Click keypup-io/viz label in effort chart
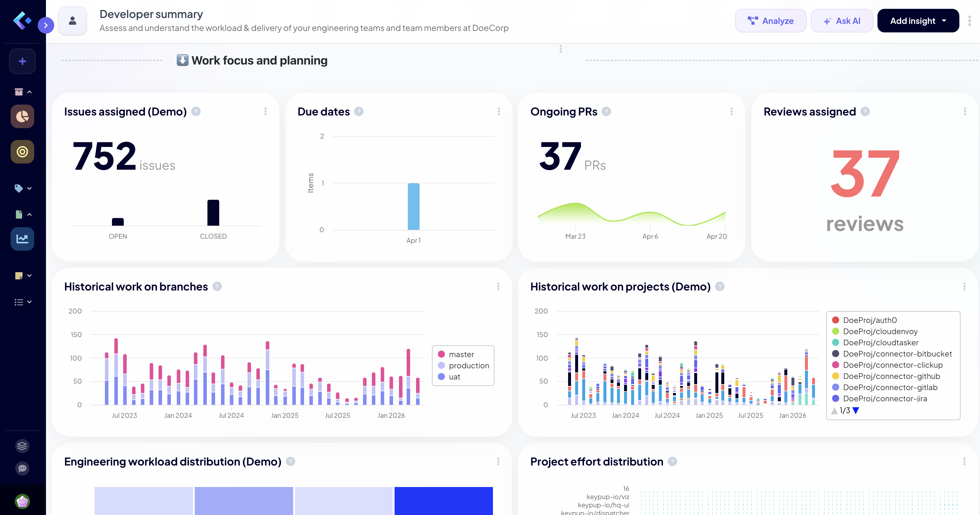Image resolution: width=980 pixels, height=515 pixels. pos(608,497)
